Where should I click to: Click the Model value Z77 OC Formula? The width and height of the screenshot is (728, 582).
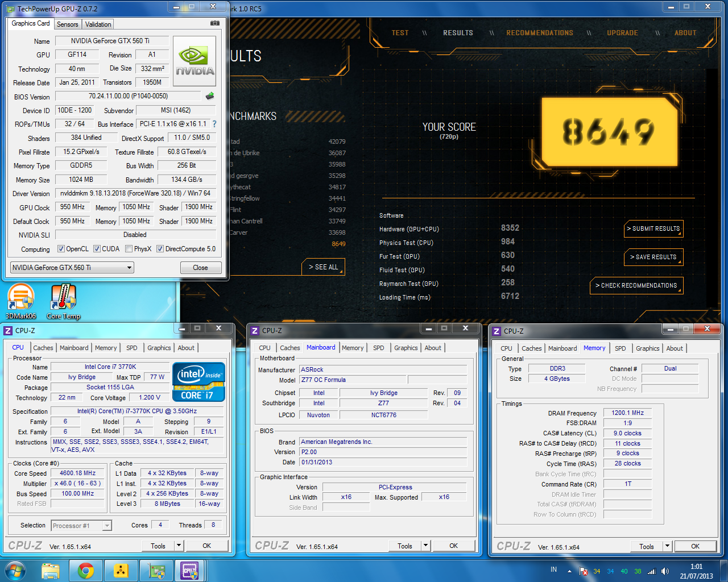(x=353, y=380)
